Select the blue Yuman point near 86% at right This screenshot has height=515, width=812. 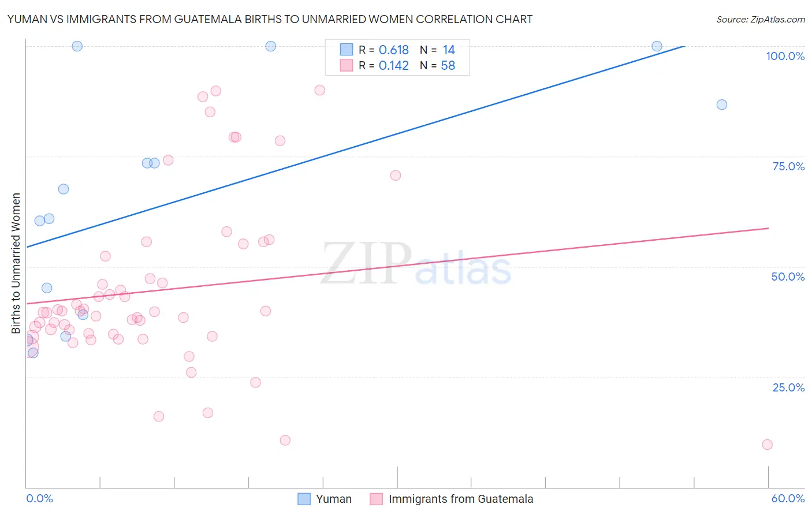(x=722, y=105)
